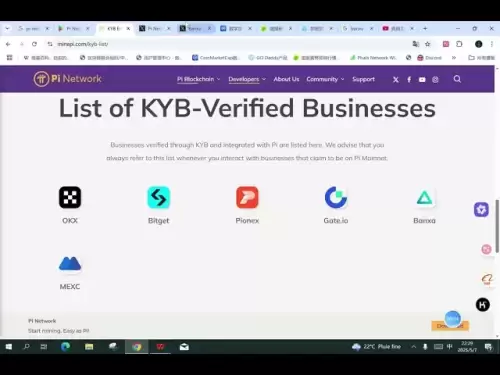
Task: Open Pi Network's Facebook icon
Action: coord(409,80)
